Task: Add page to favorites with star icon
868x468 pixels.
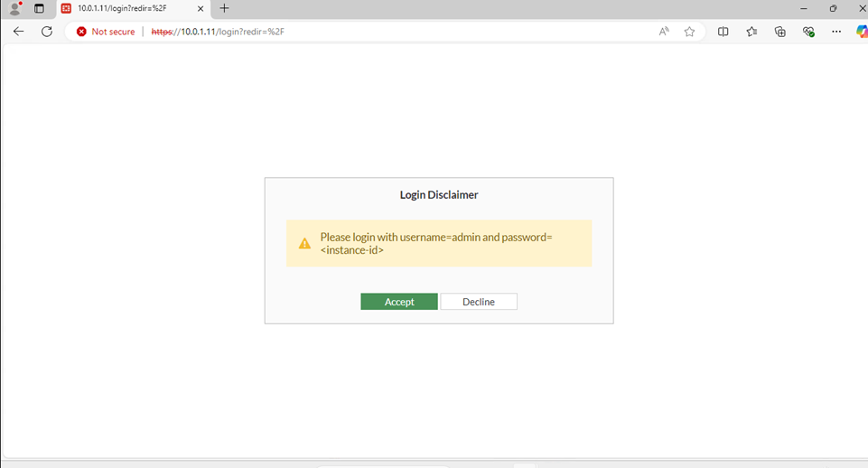Action: [x=689, y=32]
